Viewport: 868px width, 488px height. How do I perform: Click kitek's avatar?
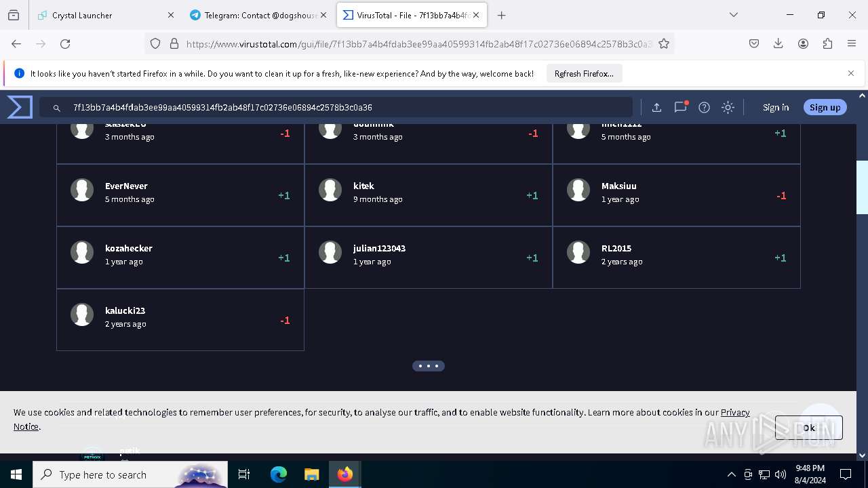tap(330, 190)
